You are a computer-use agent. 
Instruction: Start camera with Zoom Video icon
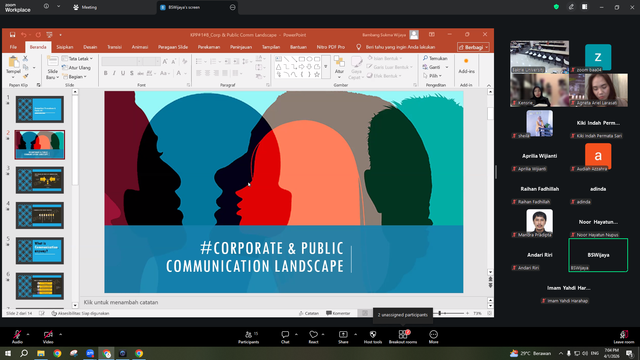click(48, 337)
